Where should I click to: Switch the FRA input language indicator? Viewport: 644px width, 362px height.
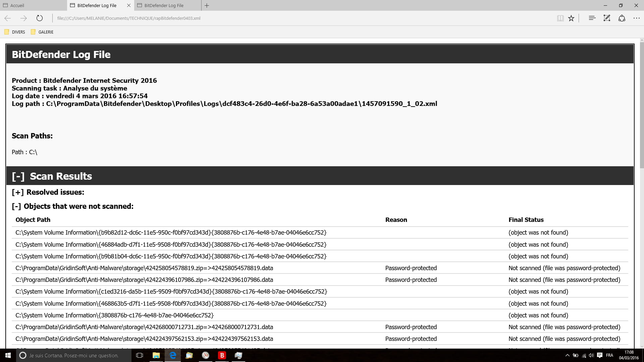coord(609,355)
